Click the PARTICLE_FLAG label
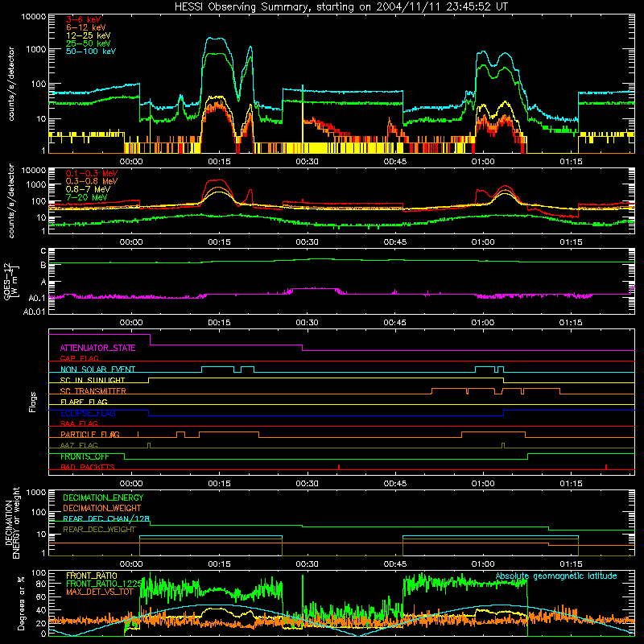This screenshot has height=644, width=644. 90,435
